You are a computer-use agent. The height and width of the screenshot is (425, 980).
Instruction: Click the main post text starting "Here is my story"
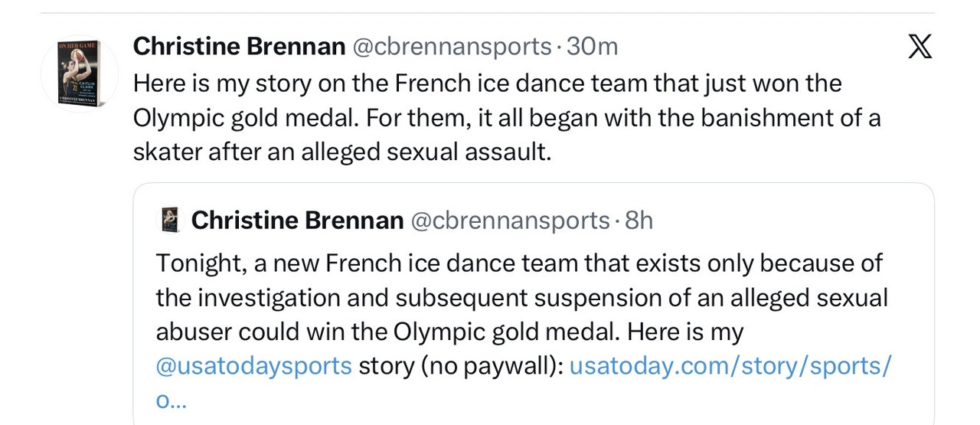[x=487, y=83]
